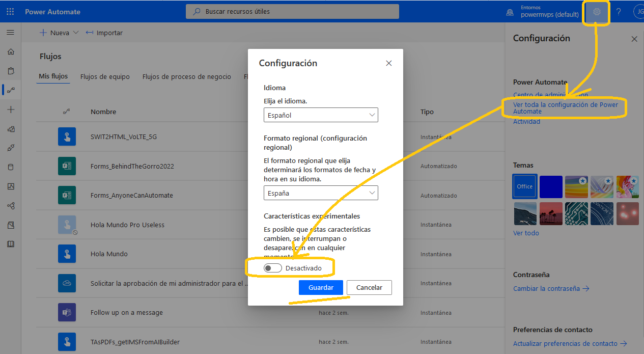
Task: Click Ver todo under Temas
Action: pyautogui.click(x=526, y=233)
